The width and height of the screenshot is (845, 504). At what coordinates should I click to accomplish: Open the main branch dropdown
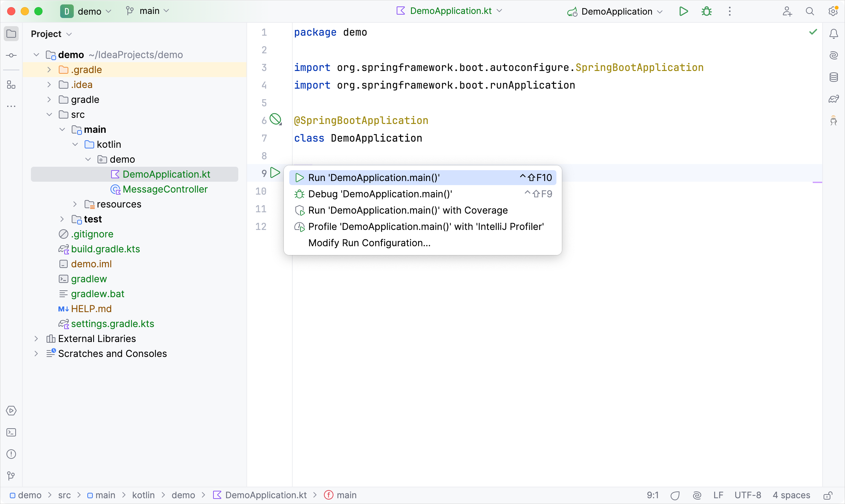pos(148,11)
